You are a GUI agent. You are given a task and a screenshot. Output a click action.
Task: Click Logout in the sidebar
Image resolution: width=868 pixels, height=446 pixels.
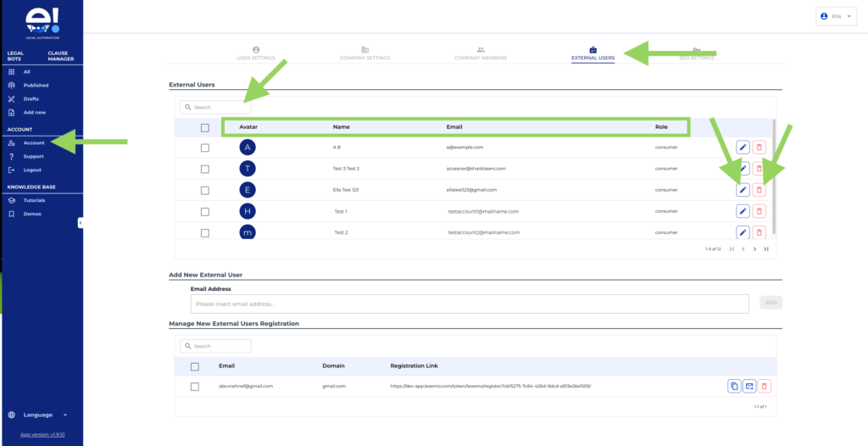point(32,170)
